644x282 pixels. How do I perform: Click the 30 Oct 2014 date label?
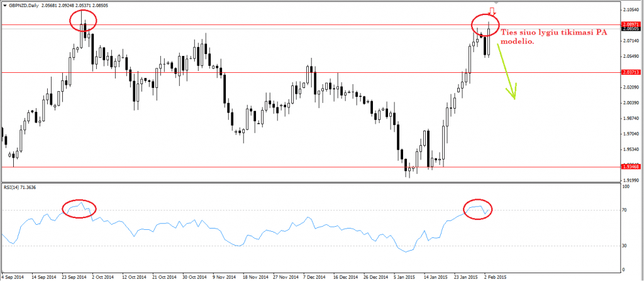click(x=195, y=277)
